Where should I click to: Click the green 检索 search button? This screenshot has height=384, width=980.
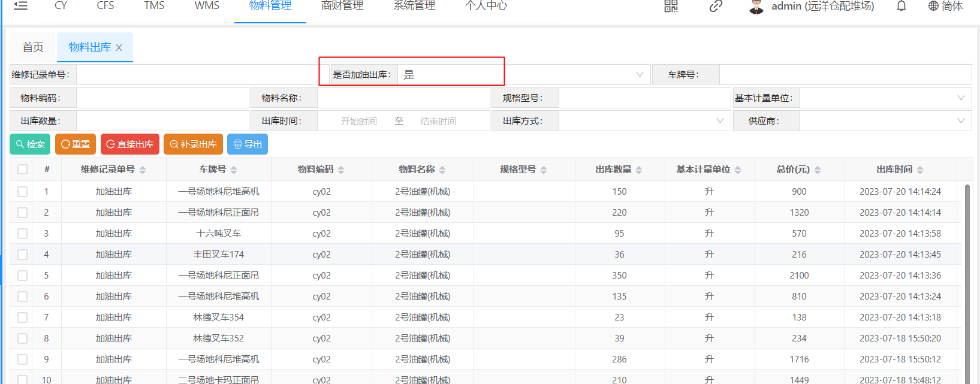point(30,144)
